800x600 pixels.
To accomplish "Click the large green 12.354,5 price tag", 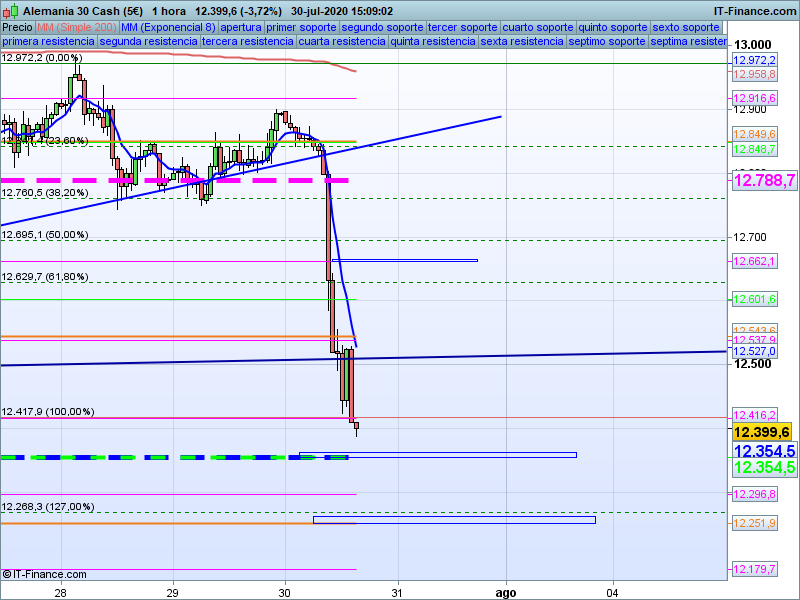I will [x=764, y=467].
